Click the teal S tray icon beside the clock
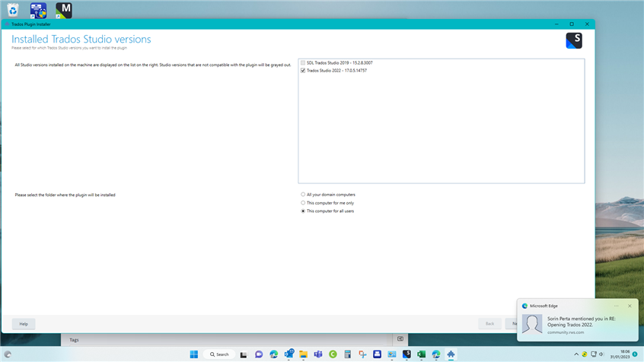This screenshot has width=644, height=362. point(635,354)
